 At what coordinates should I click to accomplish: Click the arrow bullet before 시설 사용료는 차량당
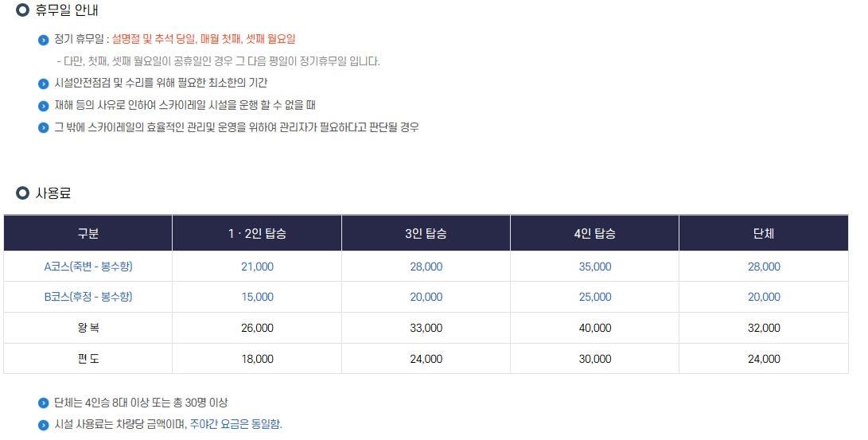[x=43, y=425]
